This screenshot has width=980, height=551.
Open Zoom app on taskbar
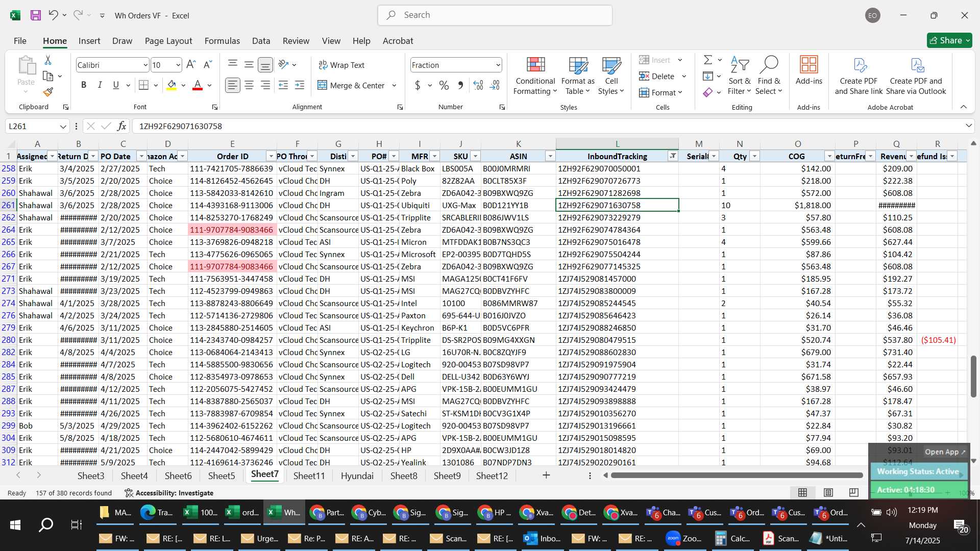pos(684,538)
